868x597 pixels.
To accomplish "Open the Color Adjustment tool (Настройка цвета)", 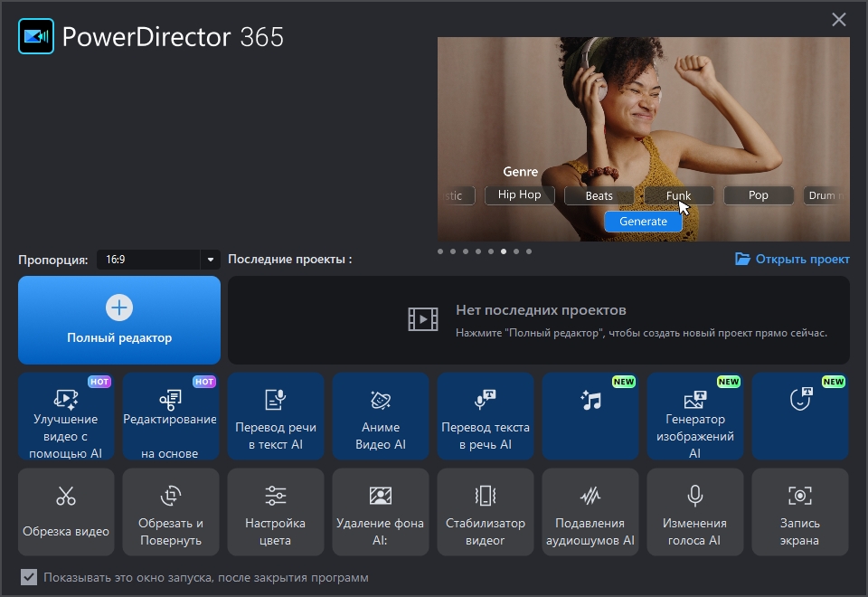I will (276, 511).
